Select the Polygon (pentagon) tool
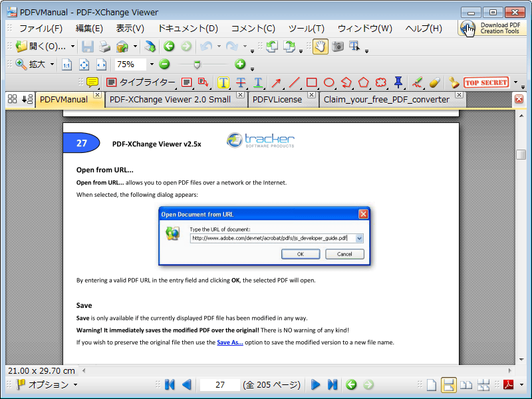 [x=363, y=82]
